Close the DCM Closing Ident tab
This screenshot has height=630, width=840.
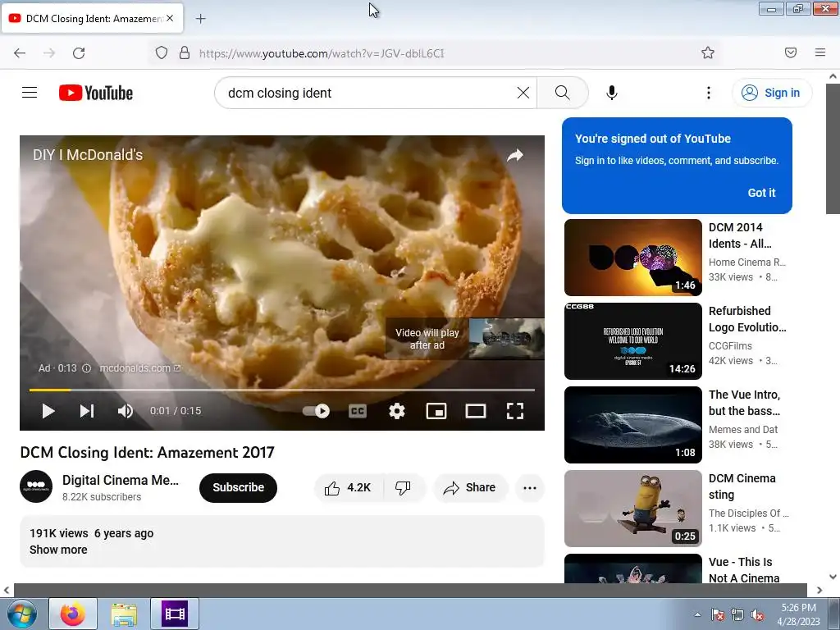170,18
